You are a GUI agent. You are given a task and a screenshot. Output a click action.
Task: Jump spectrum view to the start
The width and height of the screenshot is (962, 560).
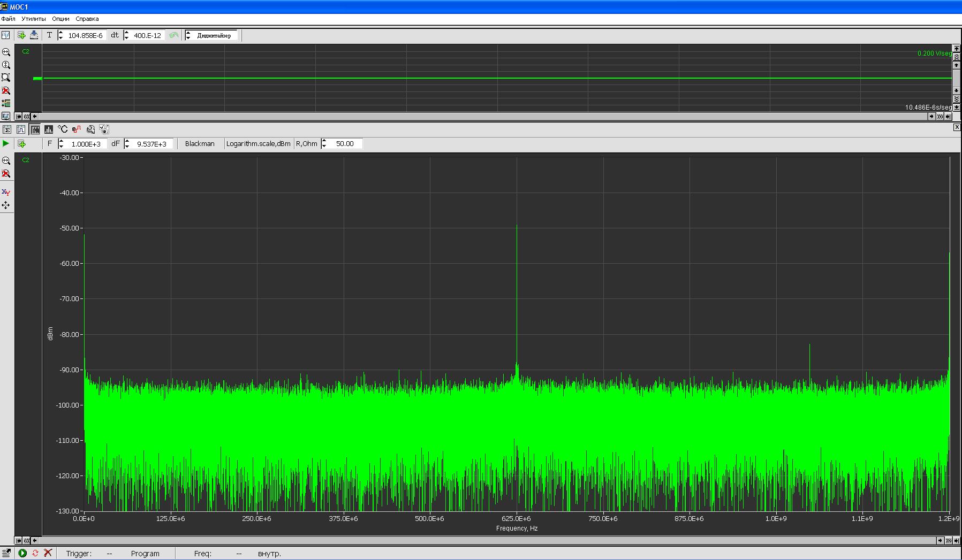click(19, 541)
